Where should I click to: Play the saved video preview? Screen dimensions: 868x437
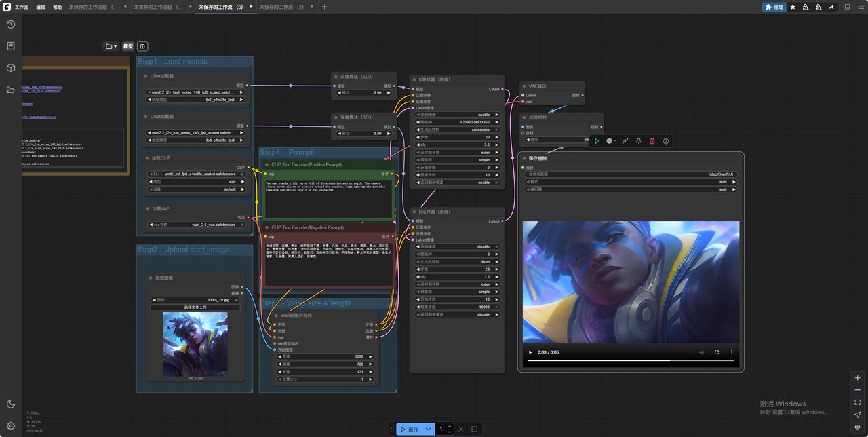[530, 352]
